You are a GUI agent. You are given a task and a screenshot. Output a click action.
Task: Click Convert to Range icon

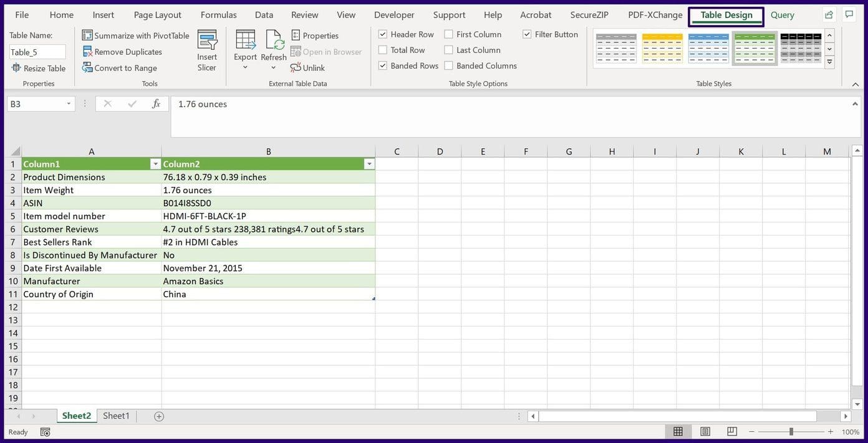(x=87, y=67)
